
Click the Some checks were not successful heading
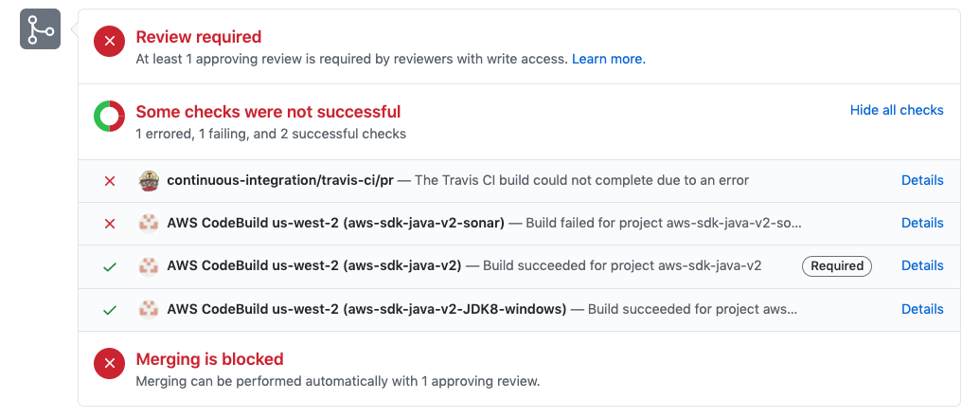[268, 112]
